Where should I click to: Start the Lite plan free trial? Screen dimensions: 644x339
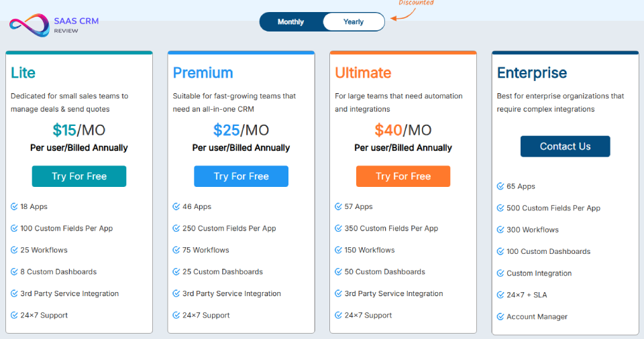79,176
